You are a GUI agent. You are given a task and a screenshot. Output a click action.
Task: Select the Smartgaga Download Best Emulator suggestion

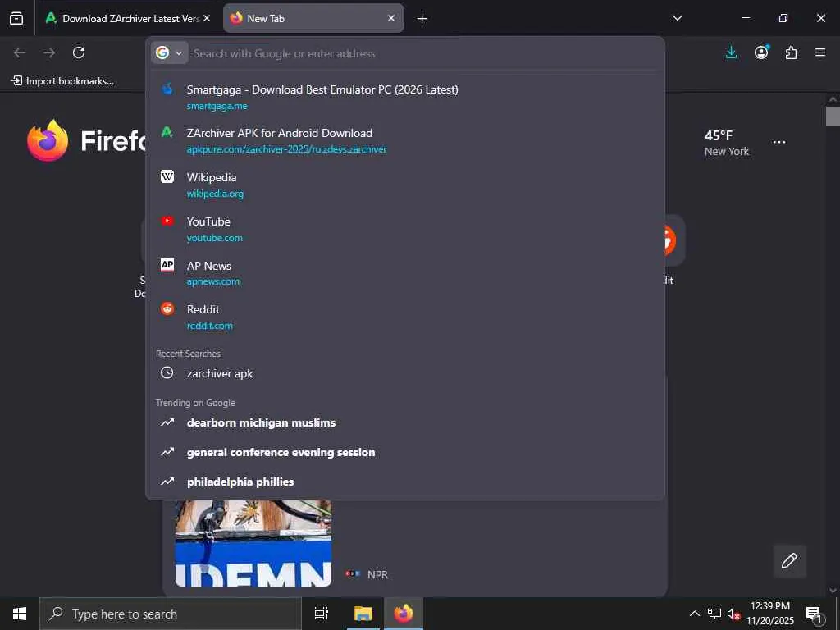click(405, 97)
